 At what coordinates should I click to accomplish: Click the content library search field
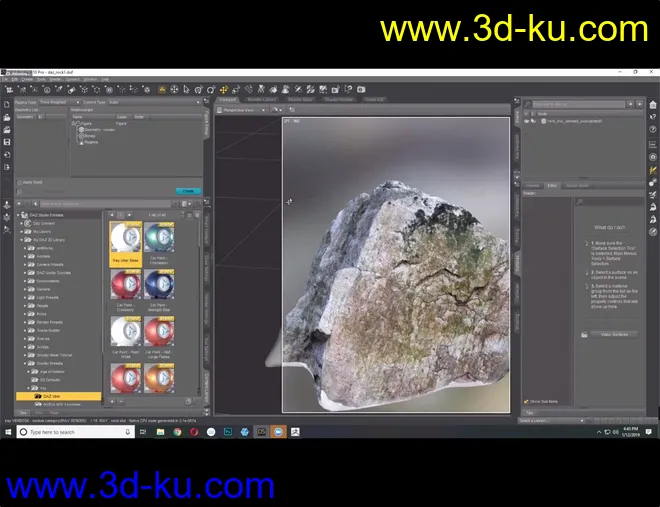(105, 204)
